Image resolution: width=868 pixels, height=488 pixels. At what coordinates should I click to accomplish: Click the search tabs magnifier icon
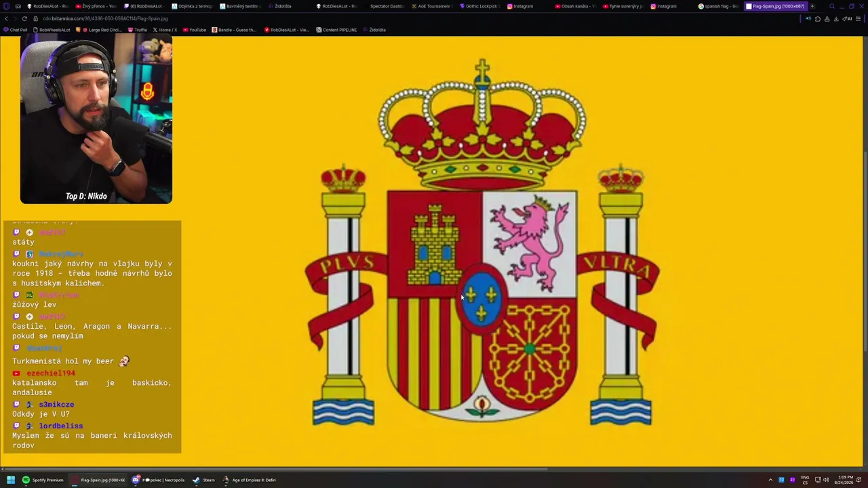[832, 6]
